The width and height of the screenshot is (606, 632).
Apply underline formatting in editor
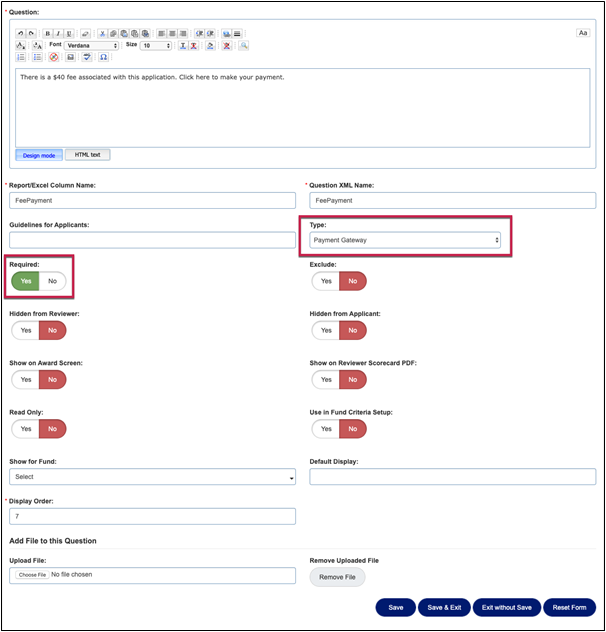(69, 33)
